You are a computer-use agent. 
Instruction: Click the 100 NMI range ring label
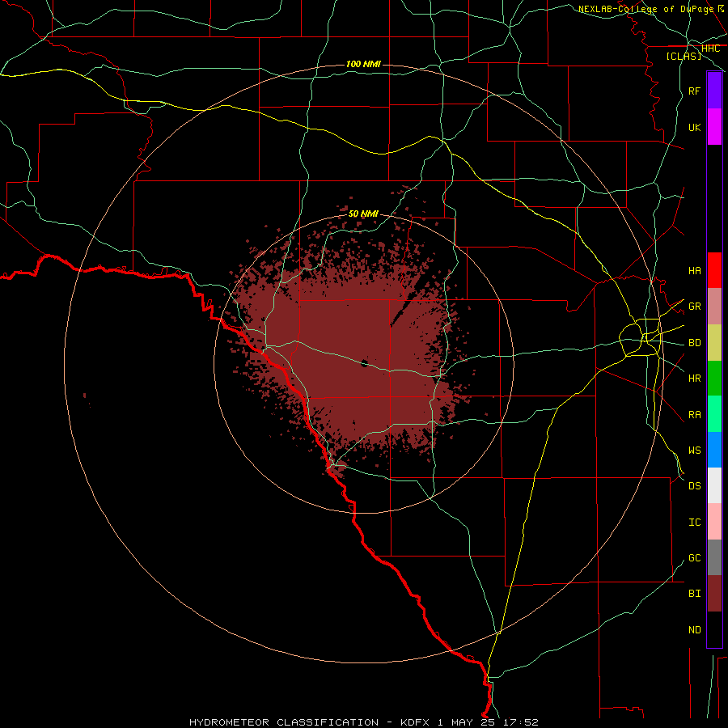click(363, 64)
